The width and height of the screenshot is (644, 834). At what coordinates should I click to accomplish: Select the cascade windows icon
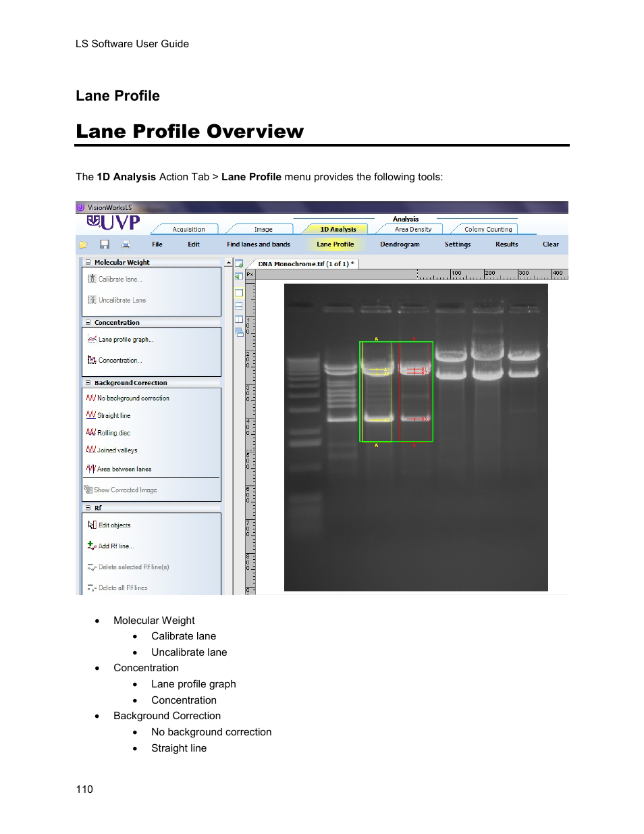coord(239,332)
